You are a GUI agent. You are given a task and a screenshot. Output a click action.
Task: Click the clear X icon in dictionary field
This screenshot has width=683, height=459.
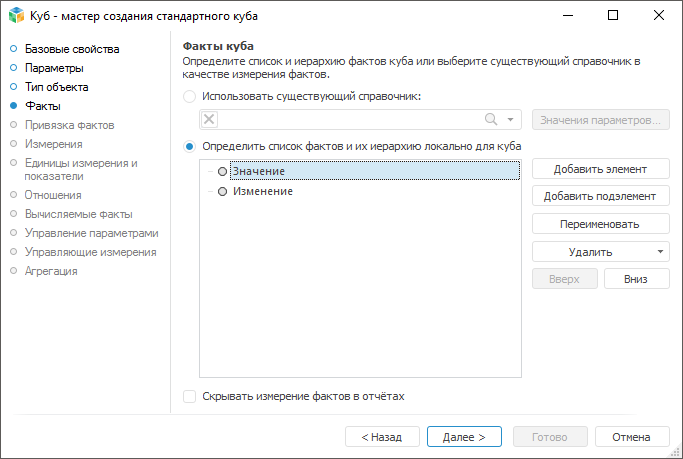pyautogui.click(x=209, y=120)
